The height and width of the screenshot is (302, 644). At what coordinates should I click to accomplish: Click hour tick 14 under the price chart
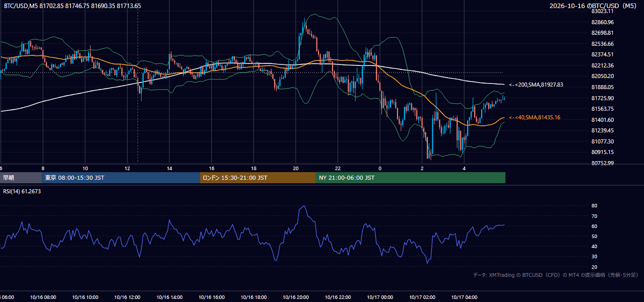point(169,168)
